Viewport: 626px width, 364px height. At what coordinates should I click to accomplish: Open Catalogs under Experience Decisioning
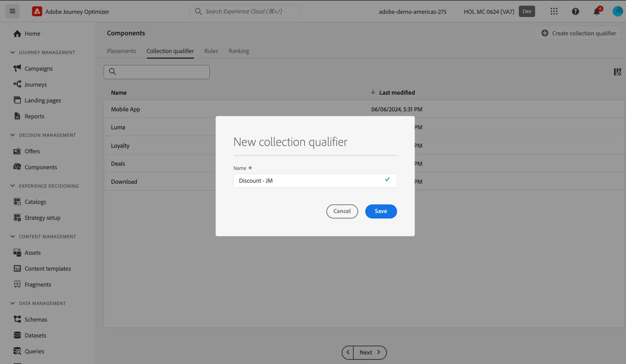tap(30, 202)
